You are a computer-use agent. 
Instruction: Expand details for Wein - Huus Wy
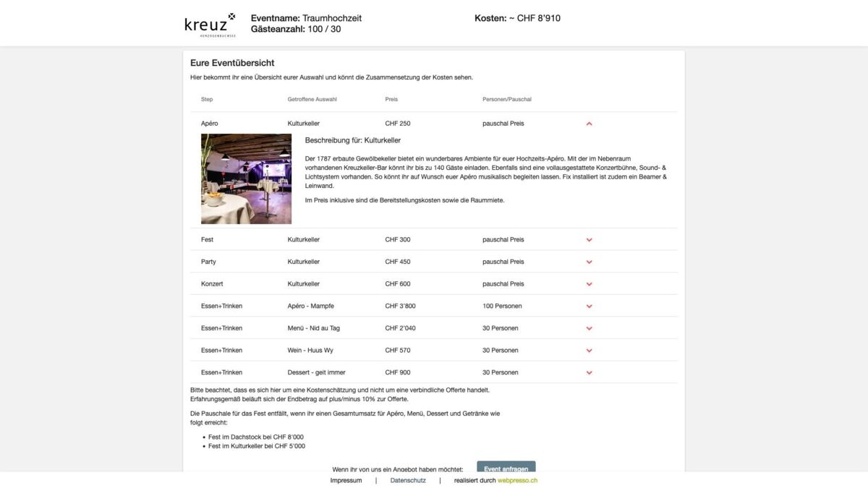point(589,350)
